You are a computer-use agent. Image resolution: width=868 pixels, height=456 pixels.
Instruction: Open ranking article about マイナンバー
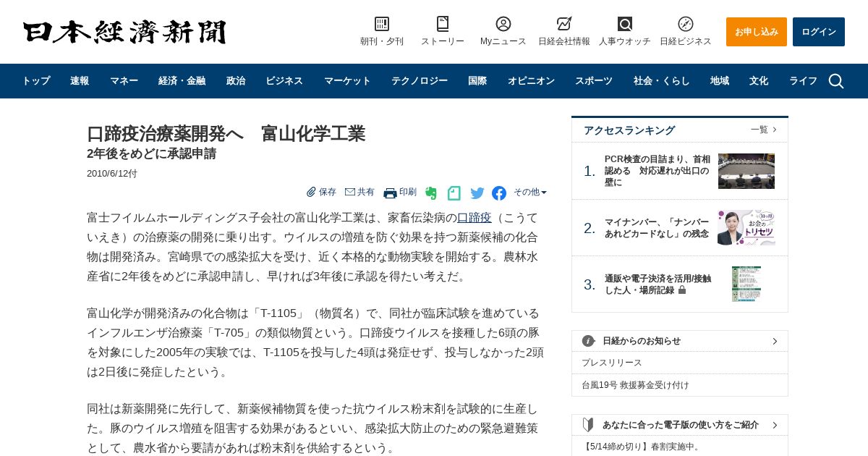(657, 228)
